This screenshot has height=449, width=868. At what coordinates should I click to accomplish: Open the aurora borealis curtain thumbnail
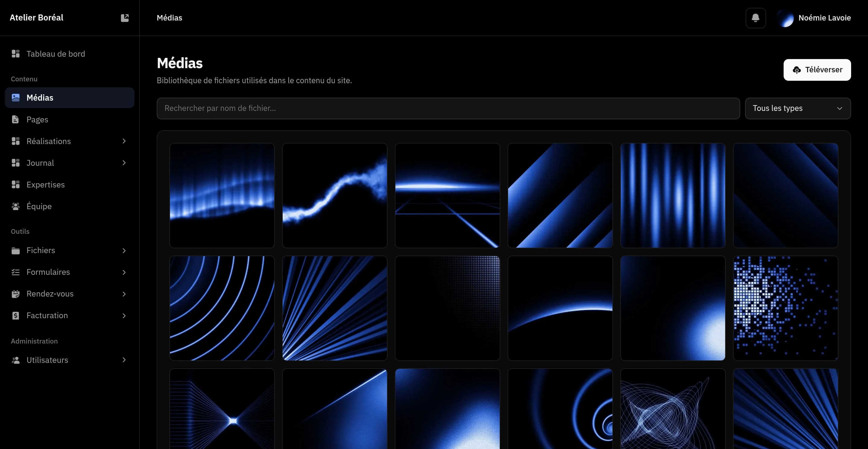click(x=222, y=195)
